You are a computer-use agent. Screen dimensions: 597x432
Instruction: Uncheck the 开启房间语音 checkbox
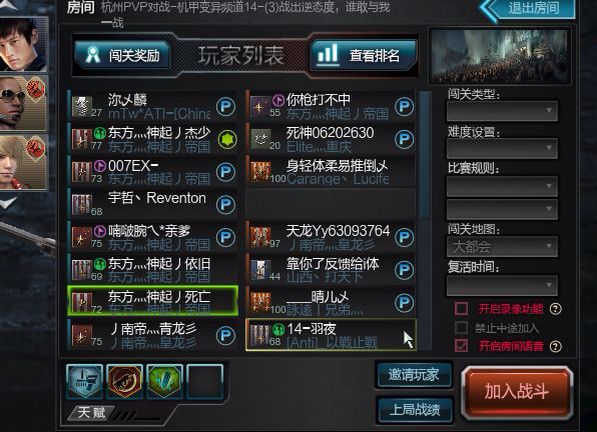(x=461, y=346)
